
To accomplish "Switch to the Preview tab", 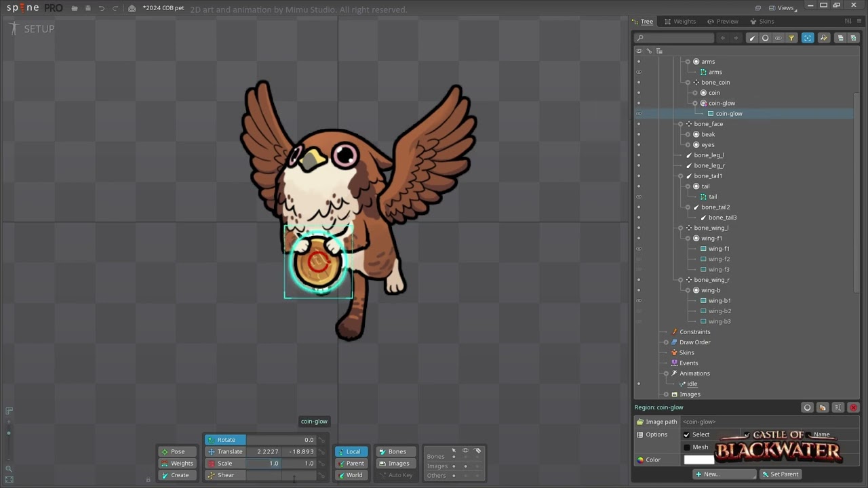I will pyautogui.click(x=722, y=21).
